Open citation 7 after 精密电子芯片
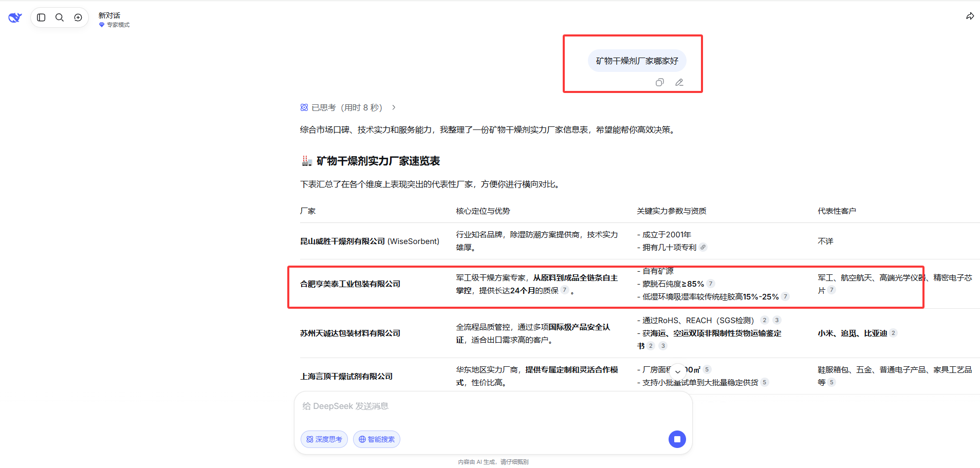The width and height of the screenshot is (980, 468). click(x=831, y=290)
